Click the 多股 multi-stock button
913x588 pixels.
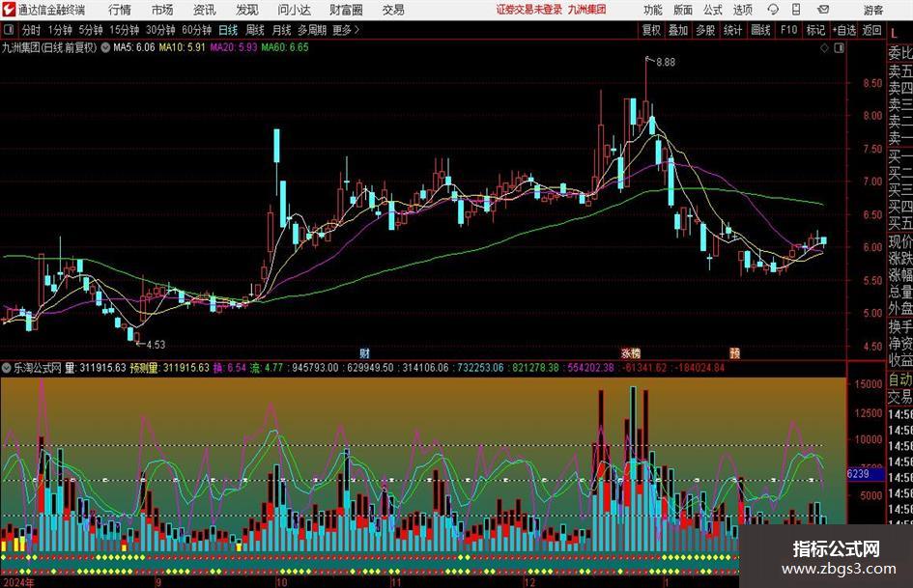(x=705, y=30)
